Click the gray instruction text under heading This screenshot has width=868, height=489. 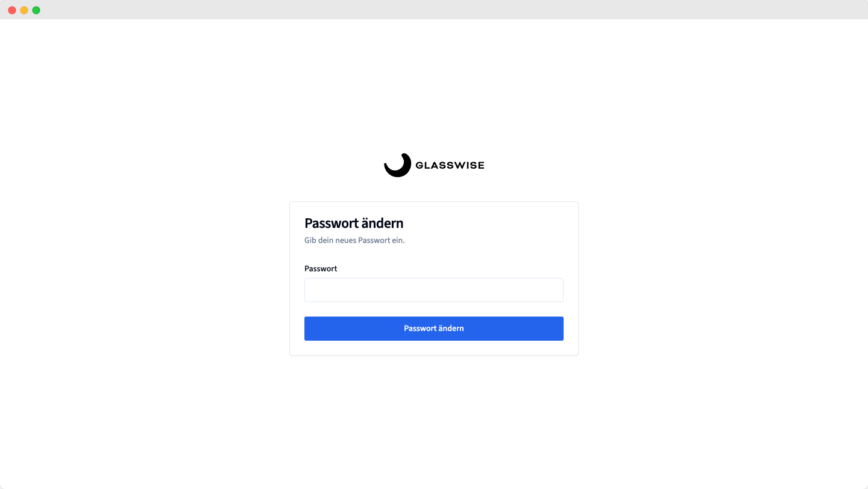(x=354, y=240)
